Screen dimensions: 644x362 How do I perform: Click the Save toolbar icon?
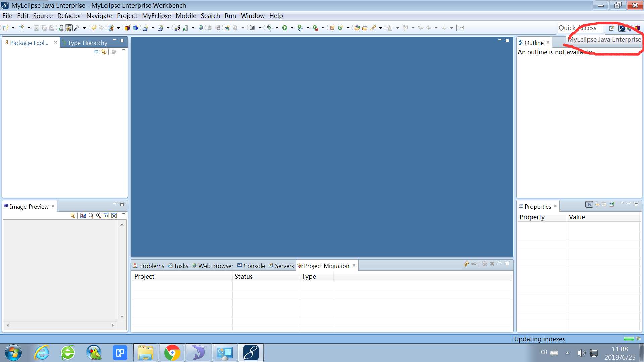click(36, 28)
